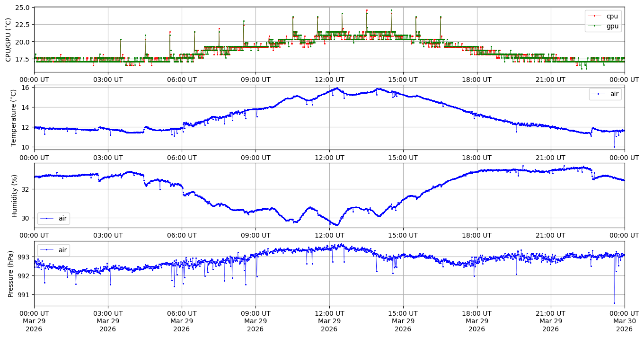Click the CPU/GPU (°C) y-axis label

(8, 40)
